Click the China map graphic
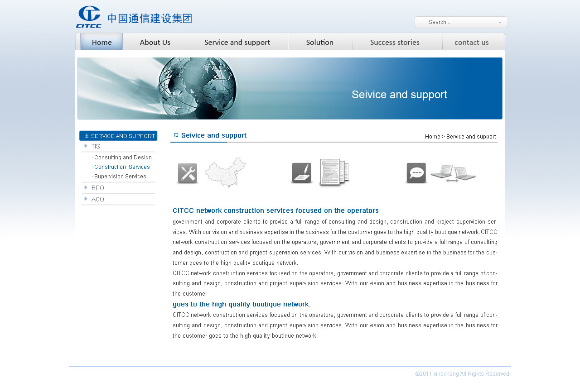 (x=225, y=172)
